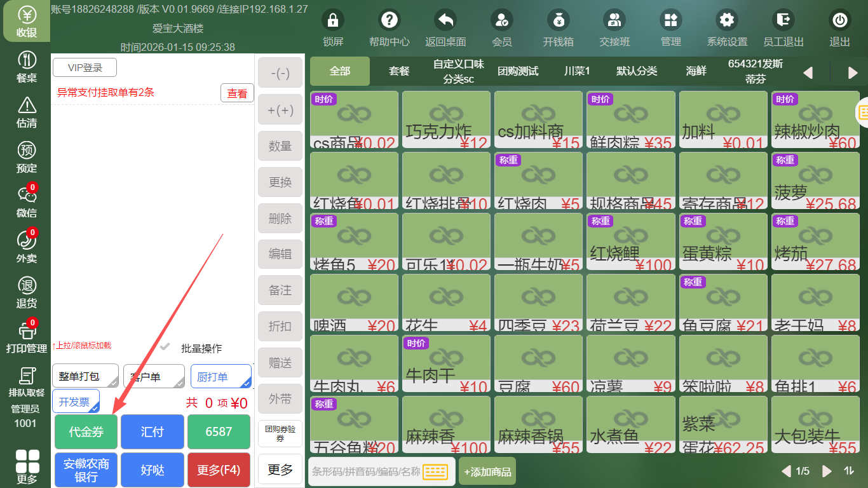Toggle the 开发票 invoice option
This screenshot has height=488, width=868.
(x=76, y=402)
